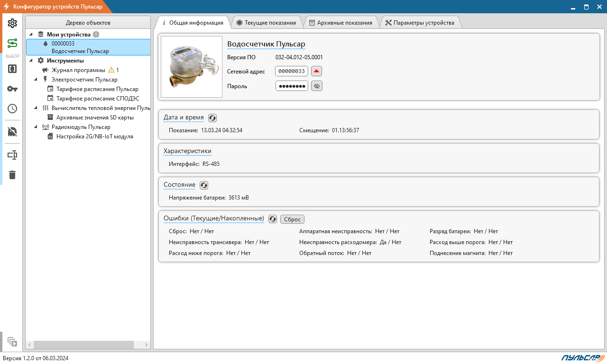Click the bolt icon of Электросчетчик Пульсар
The height and width of the screenshot is (364, 607).
[x=46, y=79]
